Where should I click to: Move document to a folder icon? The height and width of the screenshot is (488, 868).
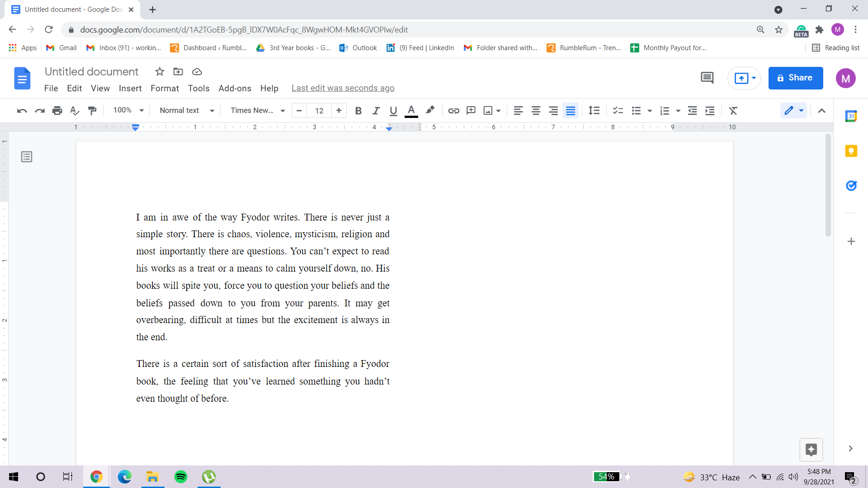pos(178,72)
